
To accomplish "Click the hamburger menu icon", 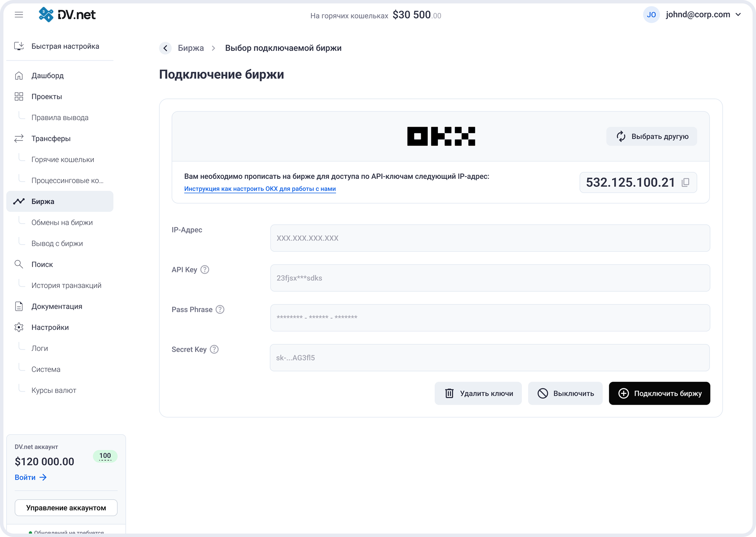I will pyautogui.click(x=19, y=15).
